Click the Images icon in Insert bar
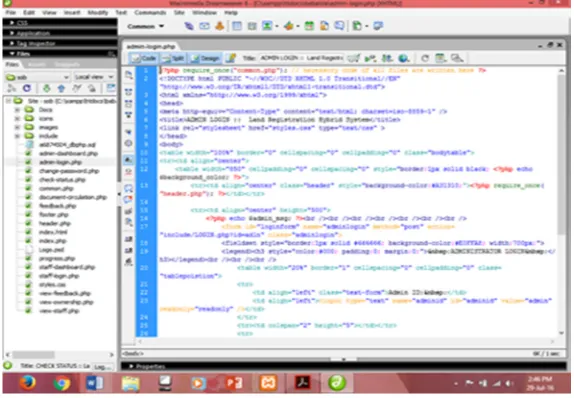 [x=267, y=26]
